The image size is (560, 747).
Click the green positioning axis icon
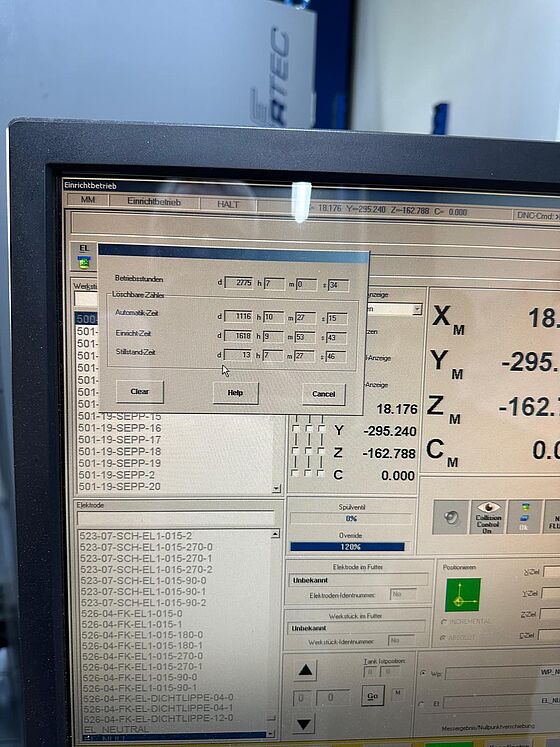pos(462,595)
